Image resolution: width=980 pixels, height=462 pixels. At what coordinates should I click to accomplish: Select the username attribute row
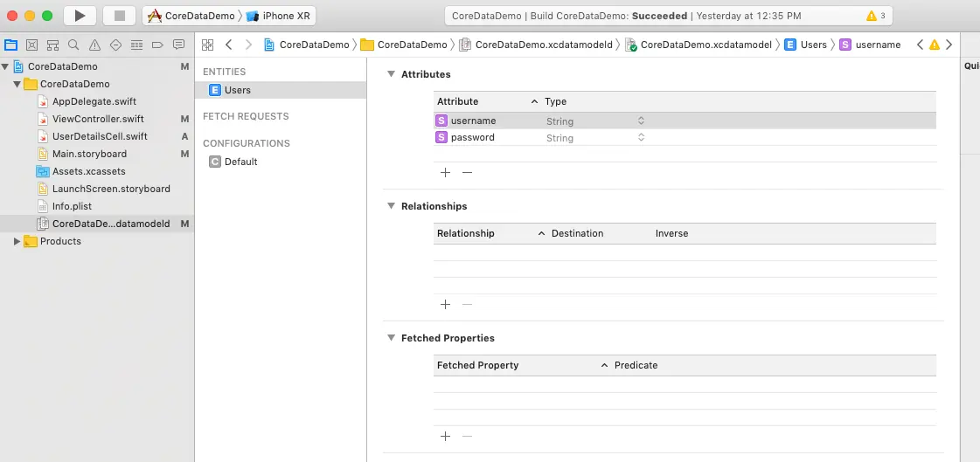685,121
